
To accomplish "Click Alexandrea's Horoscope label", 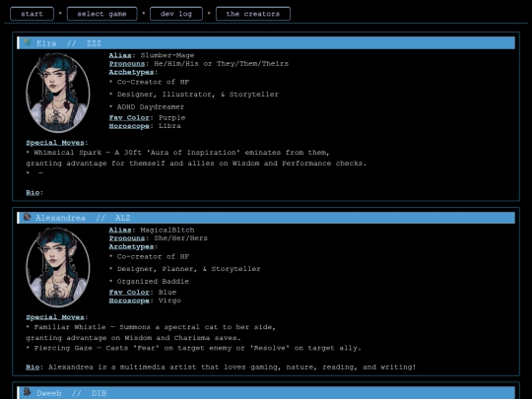I will [x=129, y=300].
